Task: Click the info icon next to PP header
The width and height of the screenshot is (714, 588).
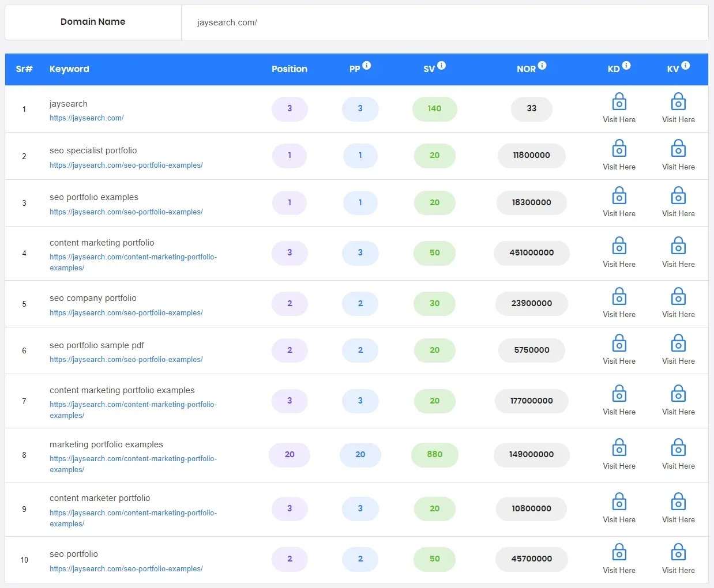Action: (367, 66)
